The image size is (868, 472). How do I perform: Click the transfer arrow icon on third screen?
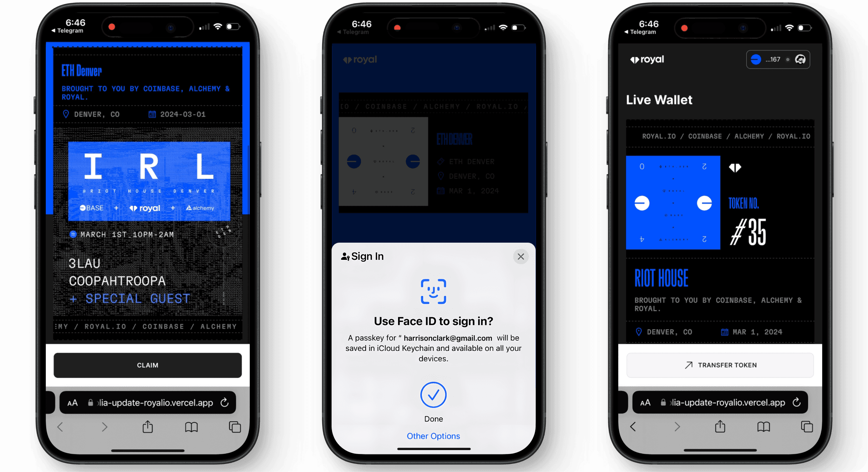[x=687, y=365]
